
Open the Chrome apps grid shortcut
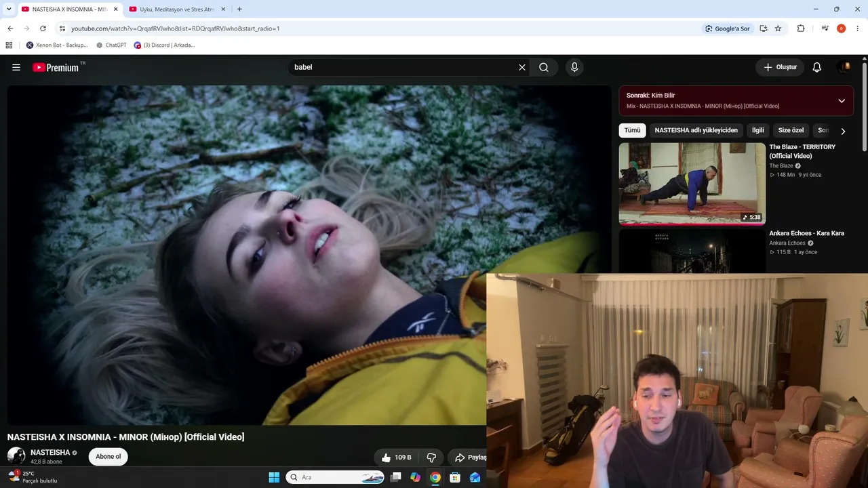point(9,45)
